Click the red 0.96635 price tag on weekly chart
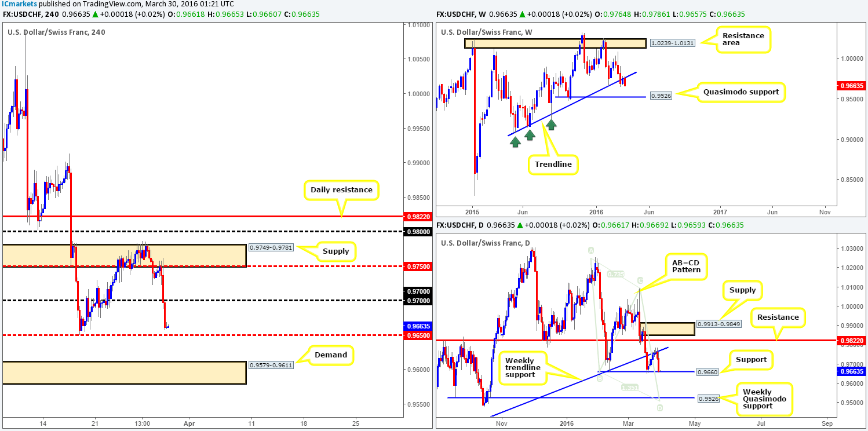 [x=852, y=86]
